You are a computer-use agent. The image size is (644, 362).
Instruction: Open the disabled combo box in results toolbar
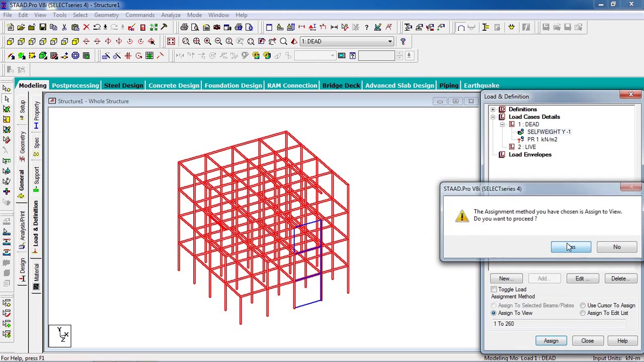315,55
